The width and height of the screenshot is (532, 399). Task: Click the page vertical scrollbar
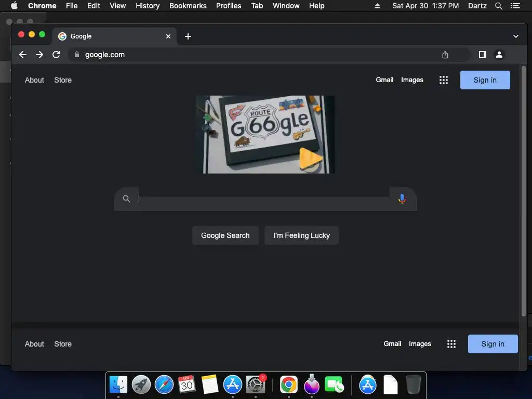[x=524, y=191]
